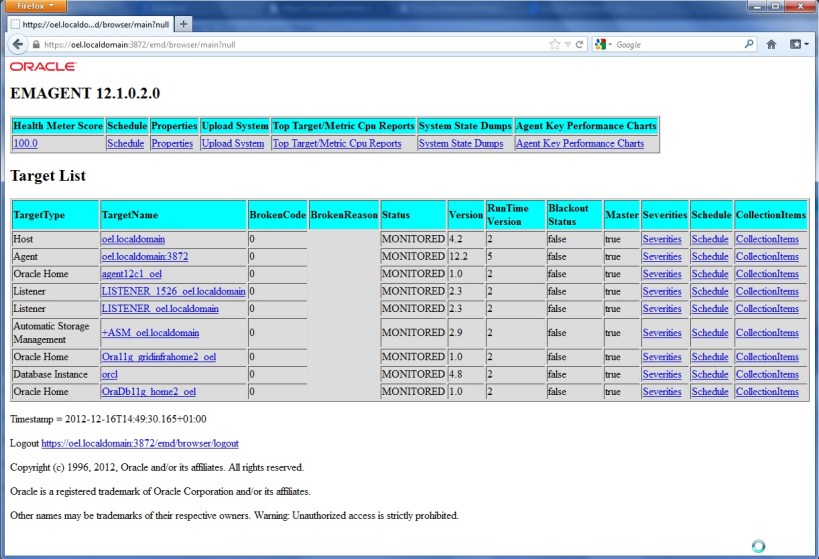Open the OraDb11g_home2_oel target link
This screenshot has width=819, height=559.
(x=149, y=392)
